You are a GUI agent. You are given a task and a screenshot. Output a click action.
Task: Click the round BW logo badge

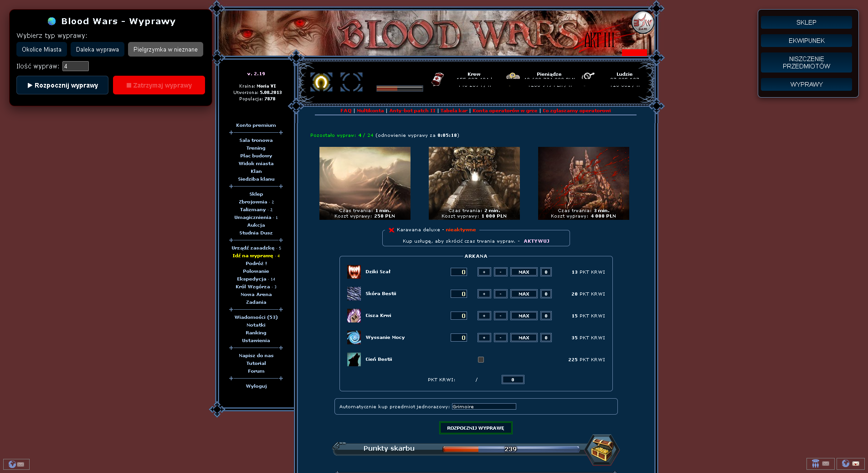click(643, 22)
